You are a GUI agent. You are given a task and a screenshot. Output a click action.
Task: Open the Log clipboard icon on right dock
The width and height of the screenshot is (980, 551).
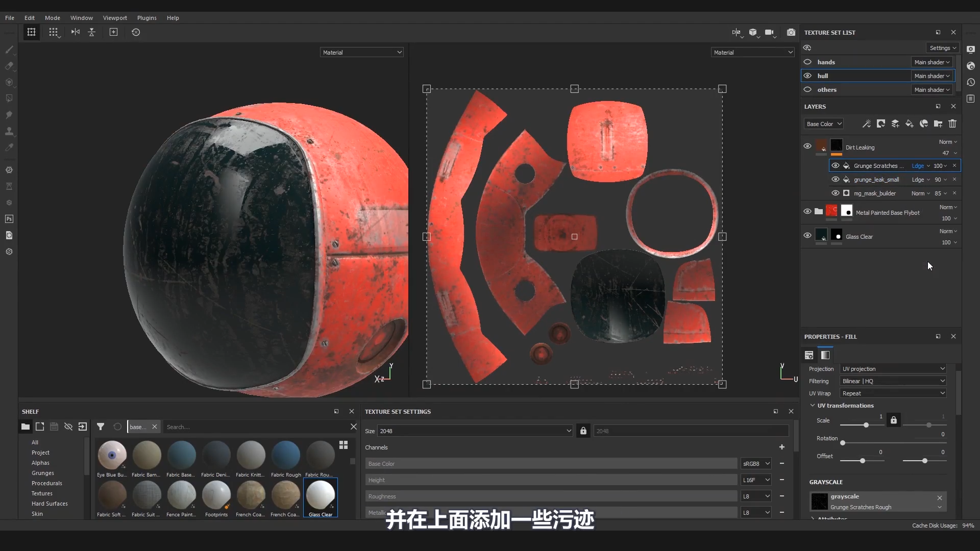pyautogui.click(x=971, y=98)
